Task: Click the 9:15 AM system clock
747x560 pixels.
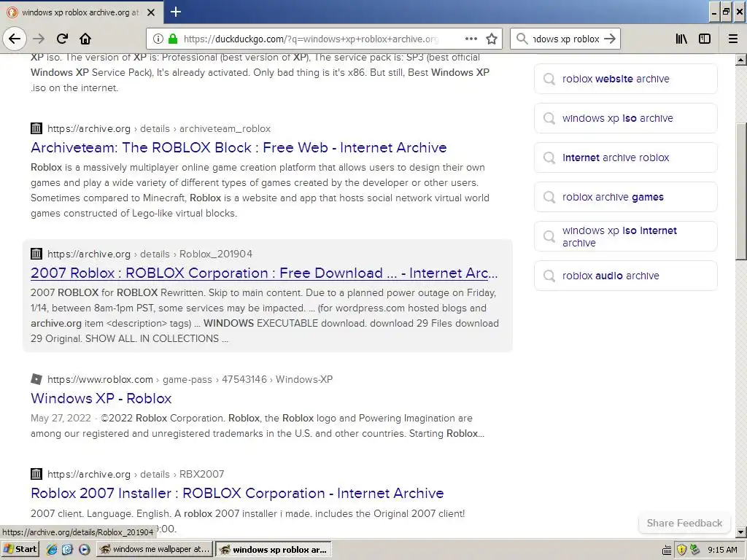Action: point(722,550)
